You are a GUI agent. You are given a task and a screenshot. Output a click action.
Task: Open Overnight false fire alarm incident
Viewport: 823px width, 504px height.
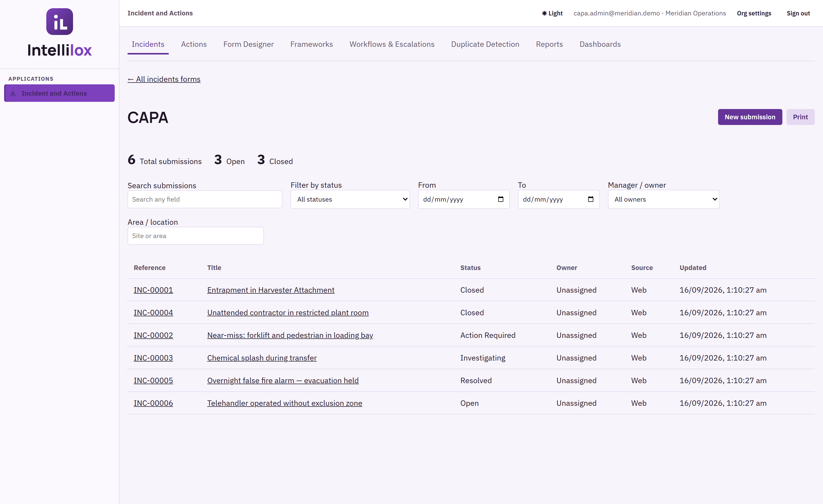pos(283,381)
